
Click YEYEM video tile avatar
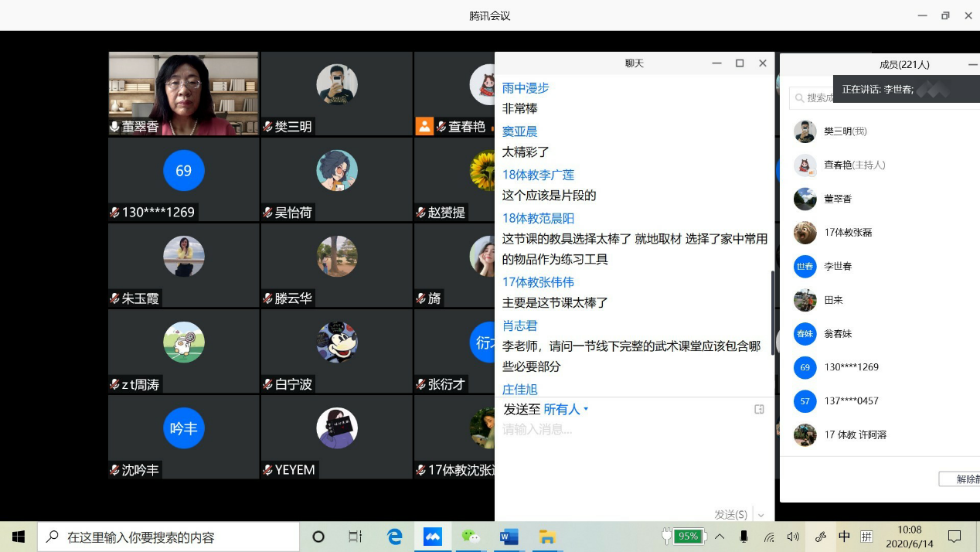(x=337, y=428)
